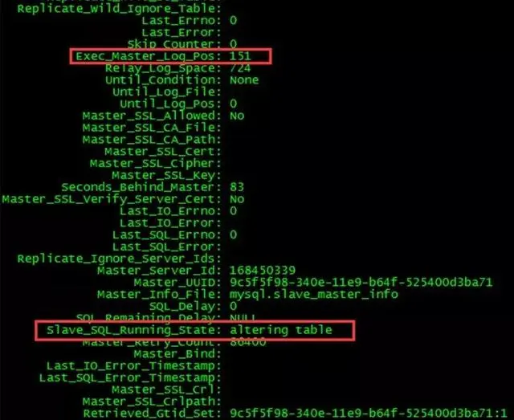Image resolution: width=514 pixels, height=420 pixels.
Task: Click the Exec_Master_Log_Pos value 151
Action: (x=240, y=56)
